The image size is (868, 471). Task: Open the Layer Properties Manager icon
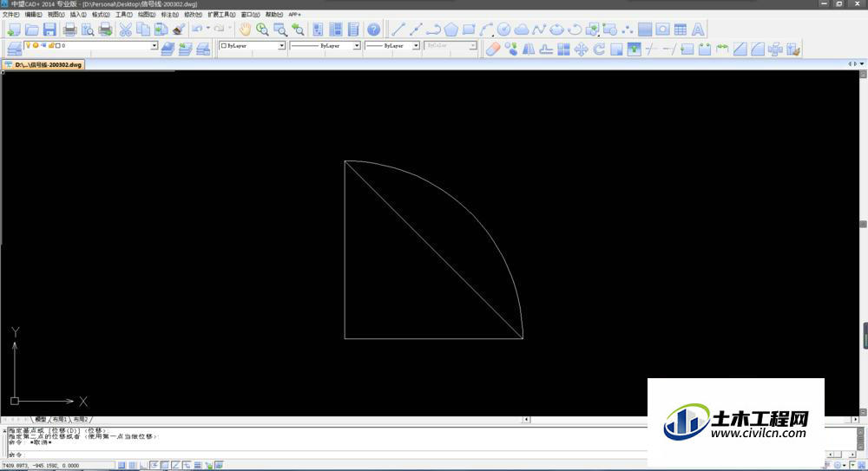click(14, 49)
